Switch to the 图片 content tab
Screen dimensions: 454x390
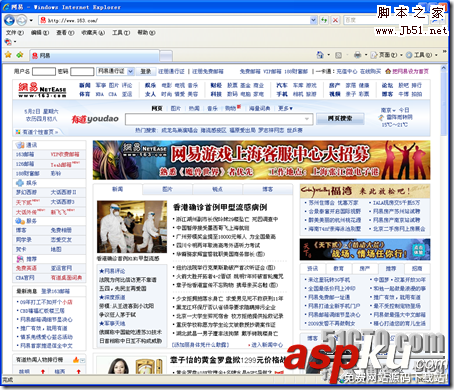167,189
